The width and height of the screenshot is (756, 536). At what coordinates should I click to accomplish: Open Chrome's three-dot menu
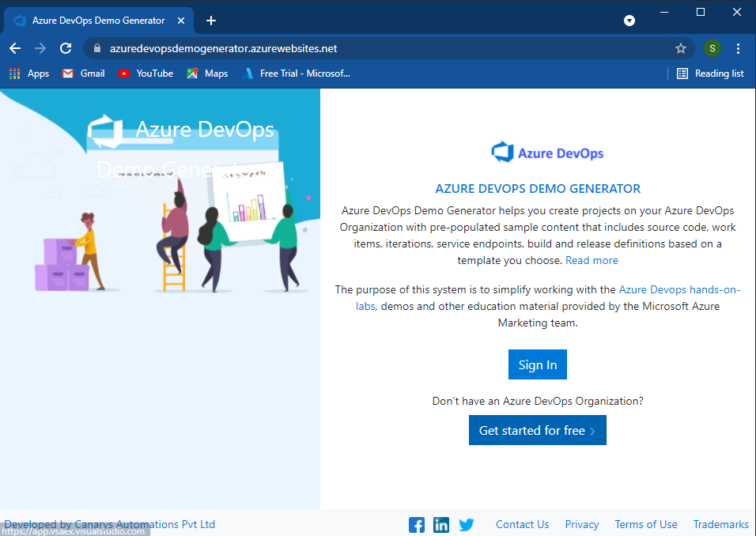[x=738, y=47]
